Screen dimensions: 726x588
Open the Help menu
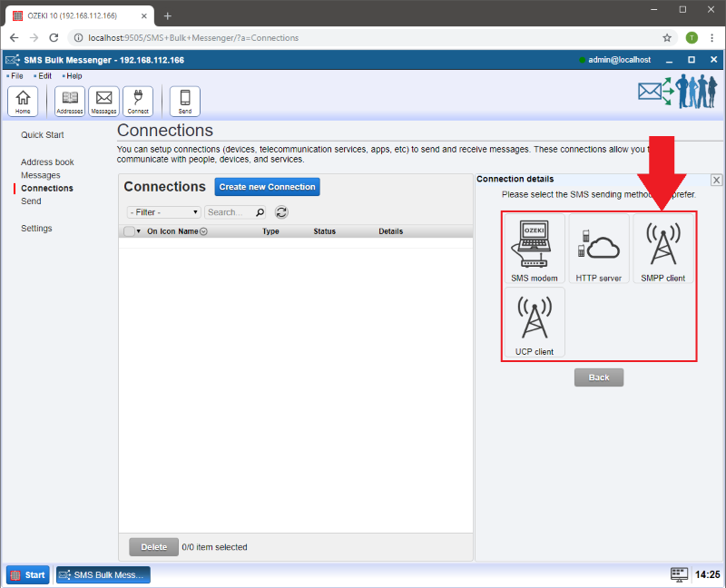click(x=74, y=76)
